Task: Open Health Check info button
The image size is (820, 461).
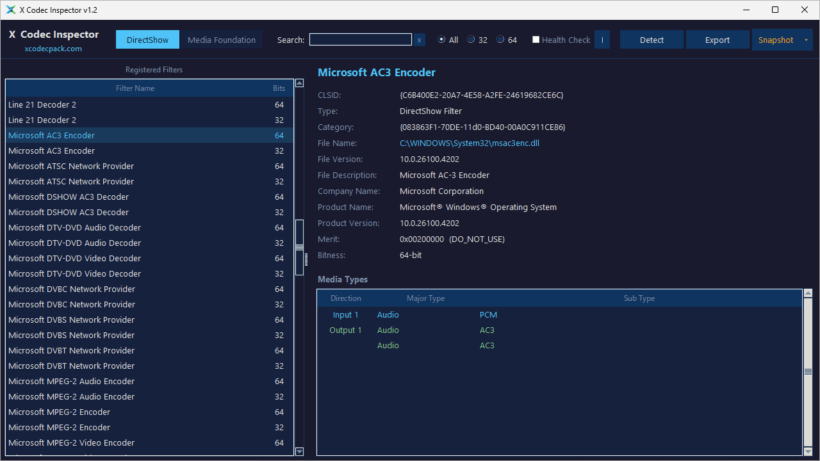Action: point(602,40)
